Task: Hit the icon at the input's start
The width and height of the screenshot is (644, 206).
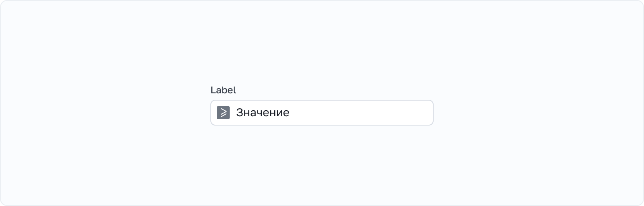Action: point(223,113)
